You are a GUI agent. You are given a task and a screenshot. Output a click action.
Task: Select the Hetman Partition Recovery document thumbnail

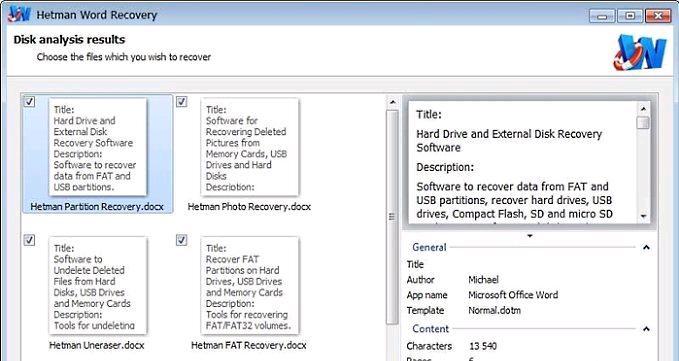tap(98, 147)
